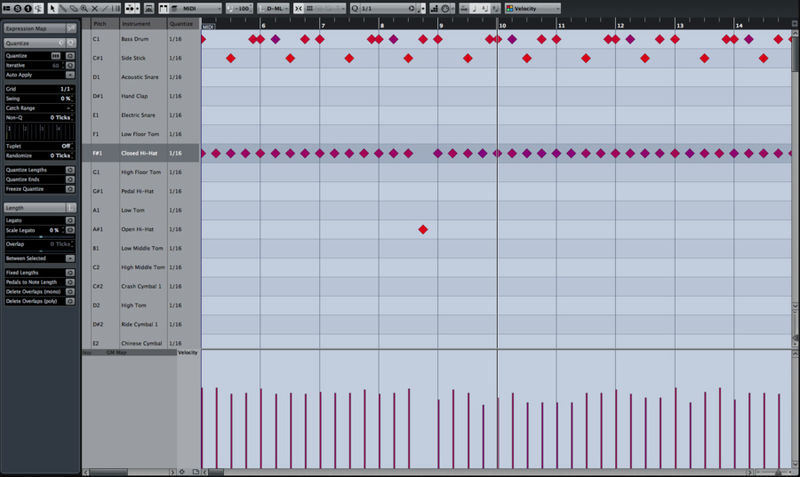Select the Side Stick instrument row
800x477 pixels.
[140, 58]
